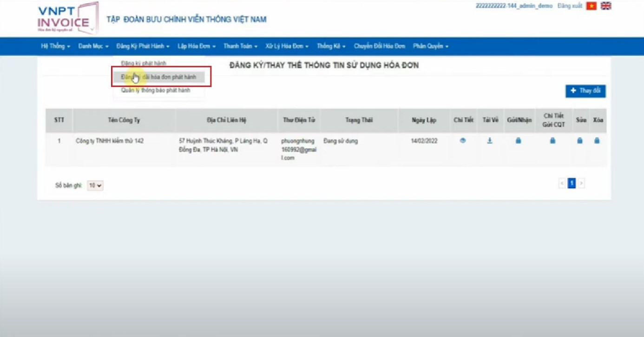Click the Thay đổi button
The width and height of the screenshot is (644, 337).
[585, 91]
